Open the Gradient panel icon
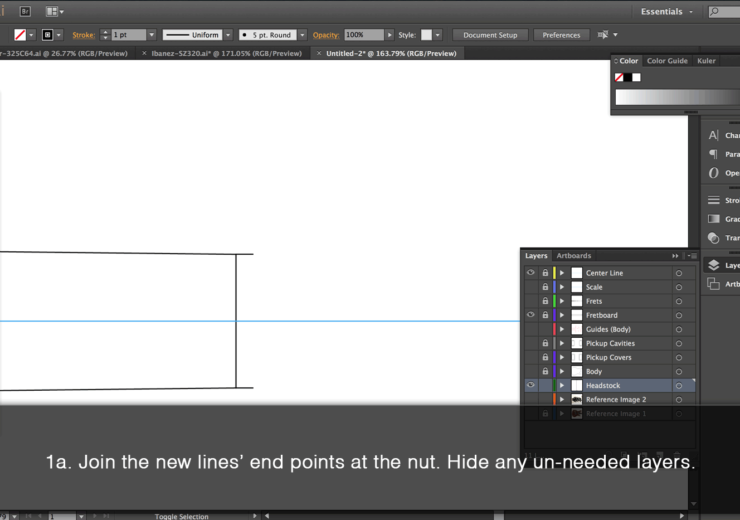 pyautogui.click(x=714, y=219)
